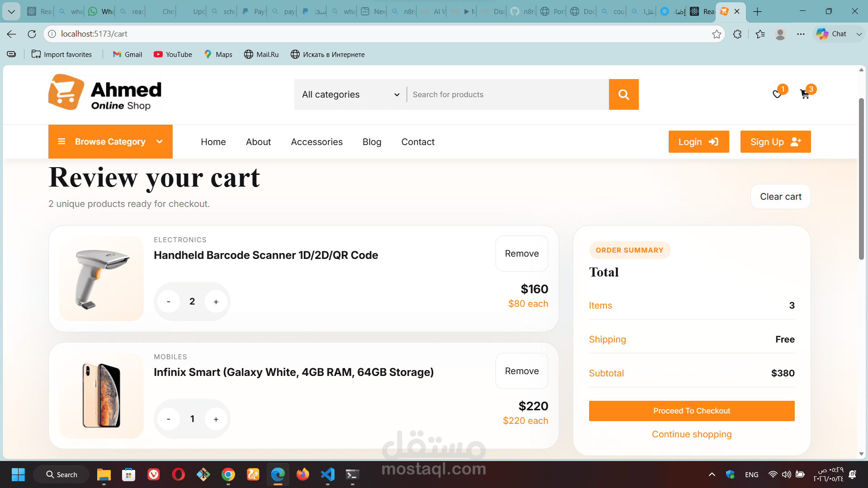This screenshot has width=868, height=488.
Task: Launch Google Chrome from the taskbar
Action: (228, 474)
